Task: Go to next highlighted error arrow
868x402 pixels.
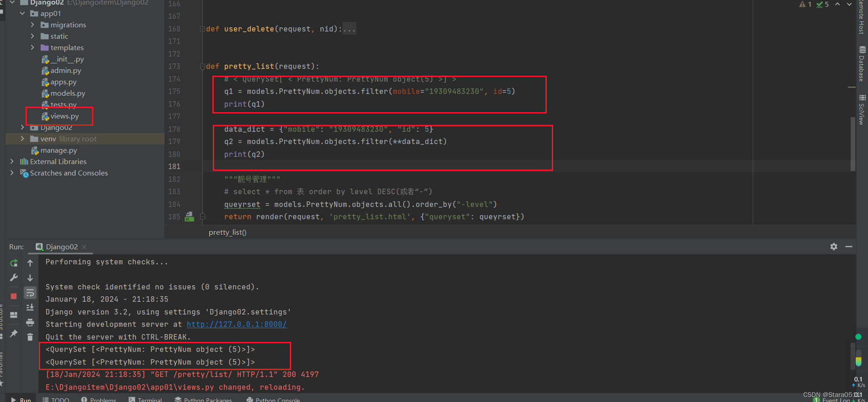Action: [849, 4]
